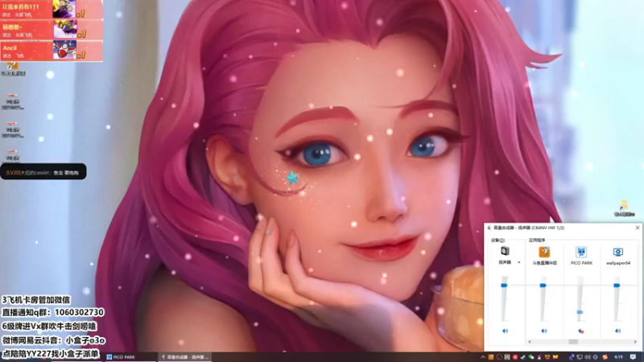Close the Volume Mixer window

click(x=638, y=228)
